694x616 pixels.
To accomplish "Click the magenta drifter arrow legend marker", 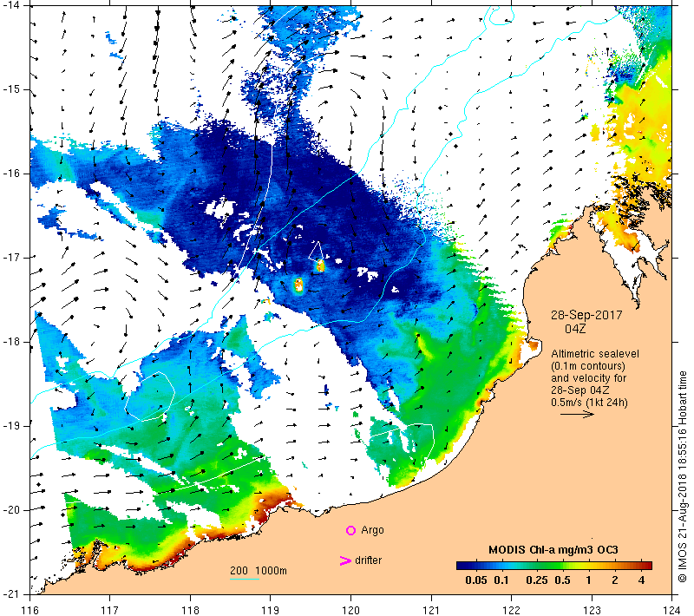I will point(344,560).
